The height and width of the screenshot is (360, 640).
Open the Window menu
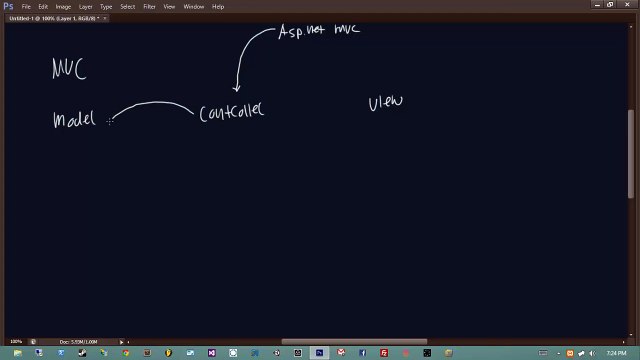click(x=193, y=7)
